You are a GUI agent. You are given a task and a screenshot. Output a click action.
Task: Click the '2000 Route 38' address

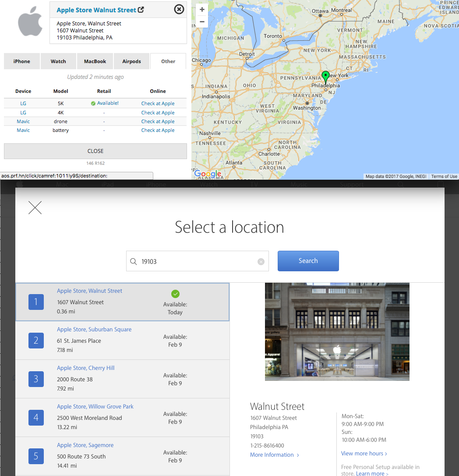coord(75,379)
